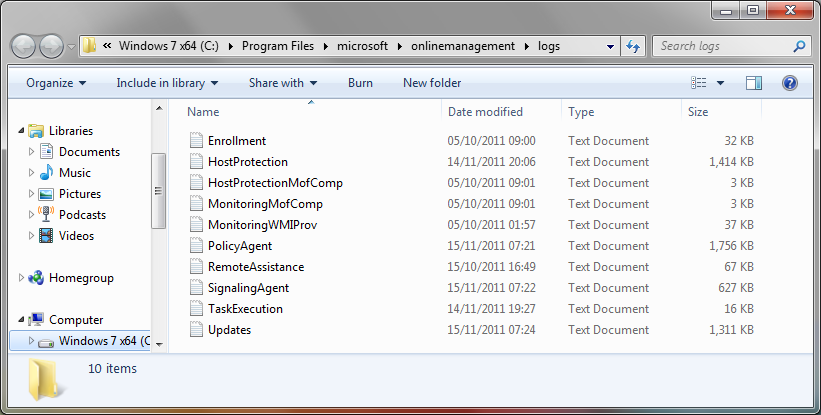Open the Share with menu

(283, 83)
